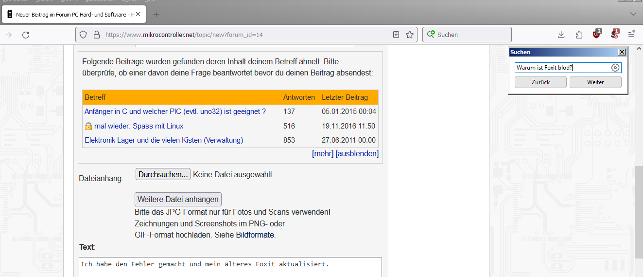Close the current browser tab
The height and width of the screenshot is (277, 644).
(x=138, y=14)
